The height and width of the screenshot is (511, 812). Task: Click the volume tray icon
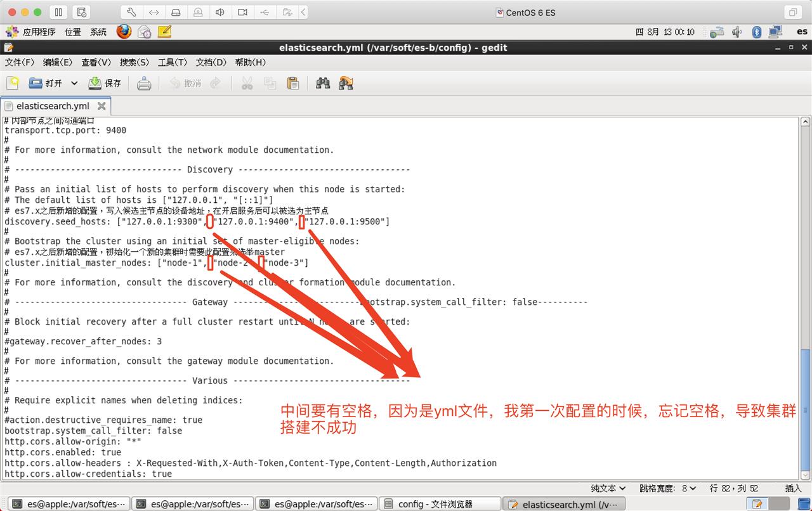point(737,32)
